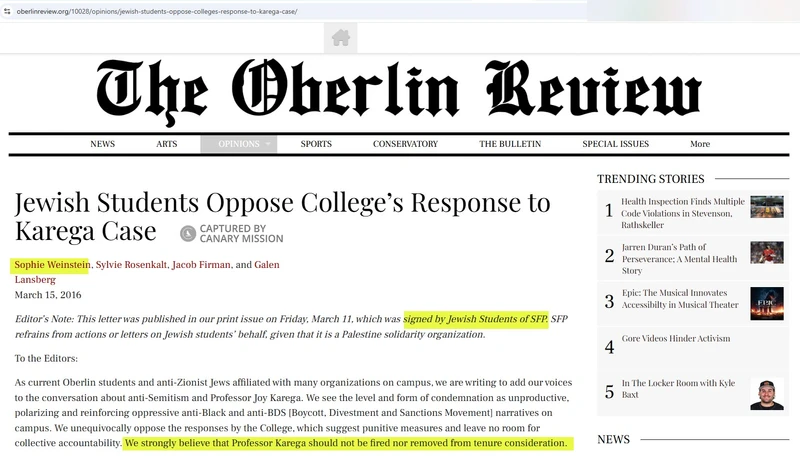This screenshot has width=800, height=456.
Task: Open thumbnail for Jarren Duran story
Action: [x=766, y=252]
